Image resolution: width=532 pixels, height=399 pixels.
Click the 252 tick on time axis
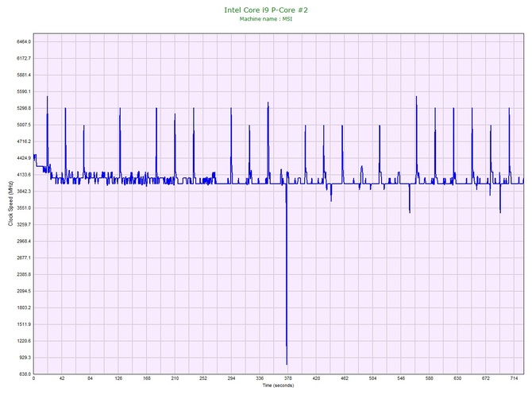203,378
